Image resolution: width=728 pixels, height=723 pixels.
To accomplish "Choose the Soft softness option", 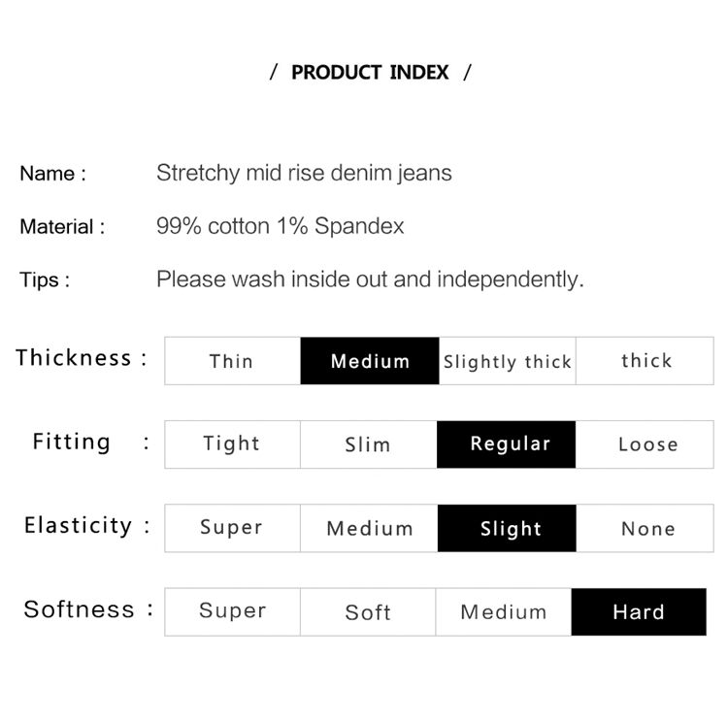I will pos(368,611).
